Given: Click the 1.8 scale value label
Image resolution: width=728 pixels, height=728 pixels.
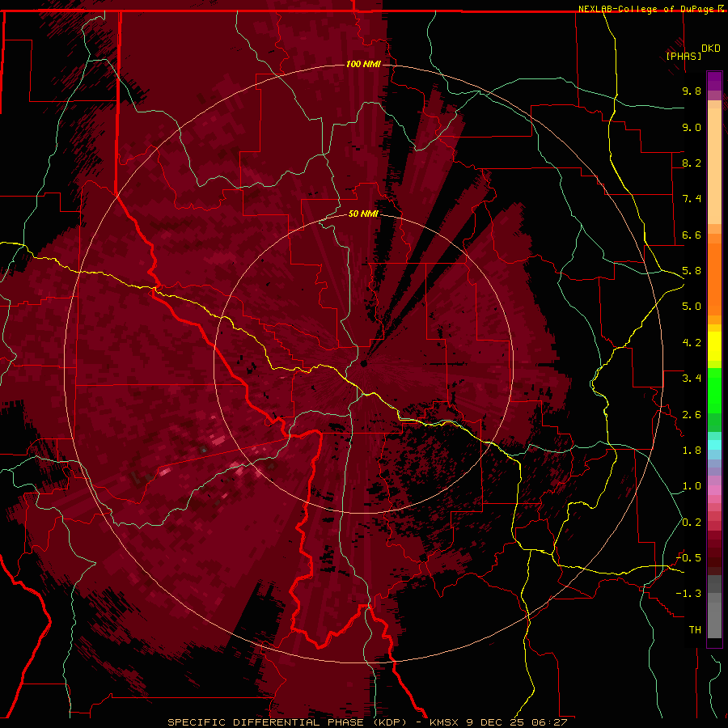Looking at the screenshot, I should pos(692,451).
